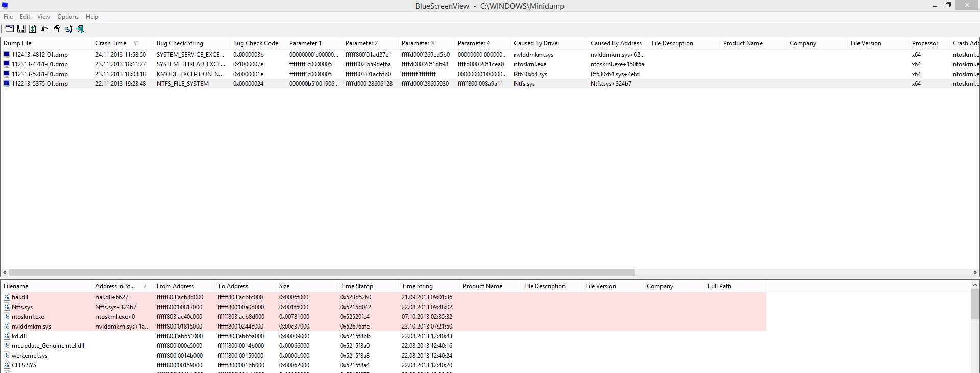
Task: Click the hal.dll+6627 address cell
Action: point(112,297)
